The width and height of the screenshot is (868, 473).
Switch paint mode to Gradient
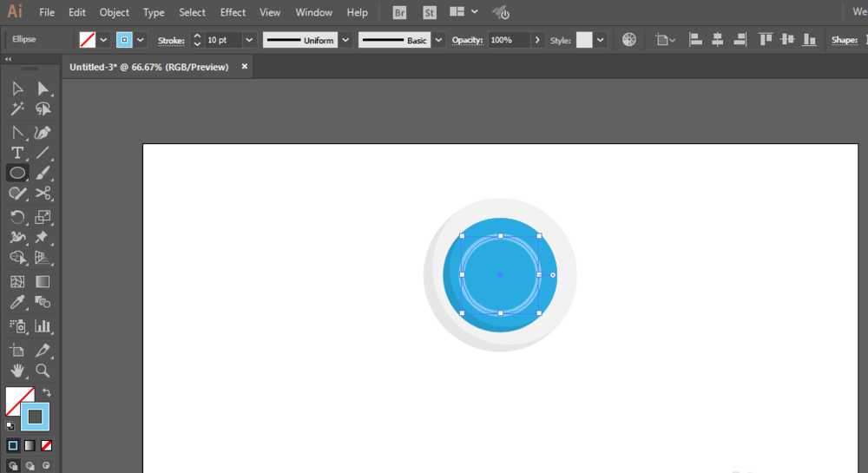[x=30, y=445]
